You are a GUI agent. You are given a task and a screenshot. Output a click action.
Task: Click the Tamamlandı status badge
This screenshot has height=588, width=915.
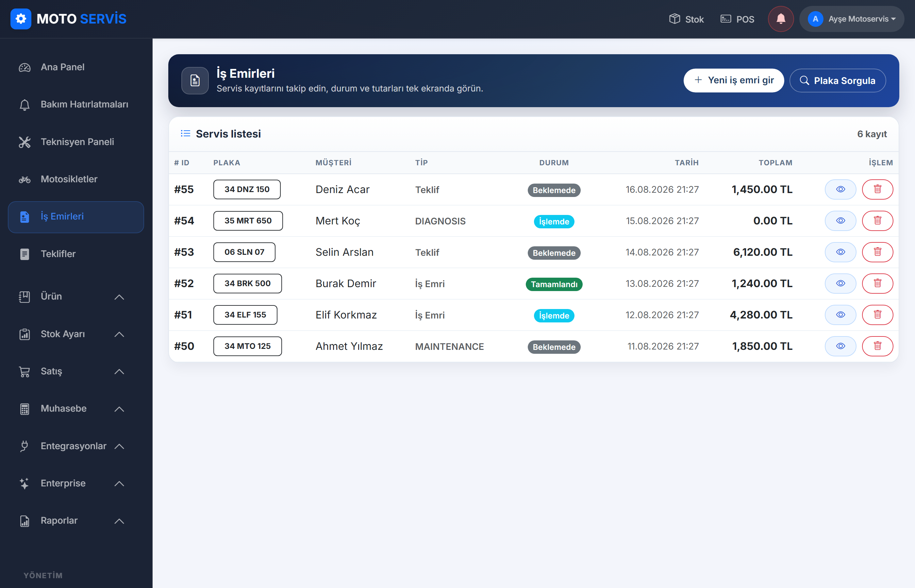554,284
